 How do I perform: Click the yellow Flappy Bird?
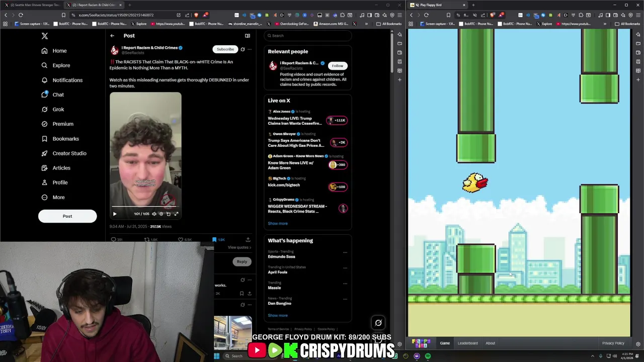[x=475, y=183]
